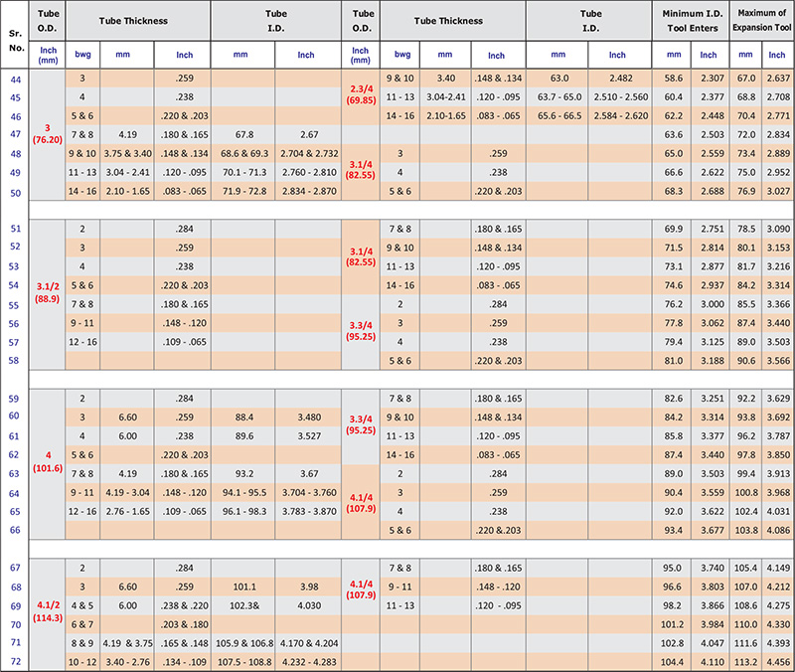Screen dimensions: 795x672
Task: Click tube I.D. value '89.6'
Action: [x=244, y=436]
